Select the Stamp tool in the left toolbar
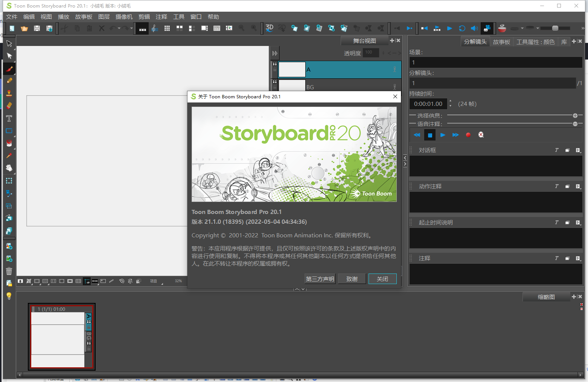 pyautogui.click(x=9, y=93)
